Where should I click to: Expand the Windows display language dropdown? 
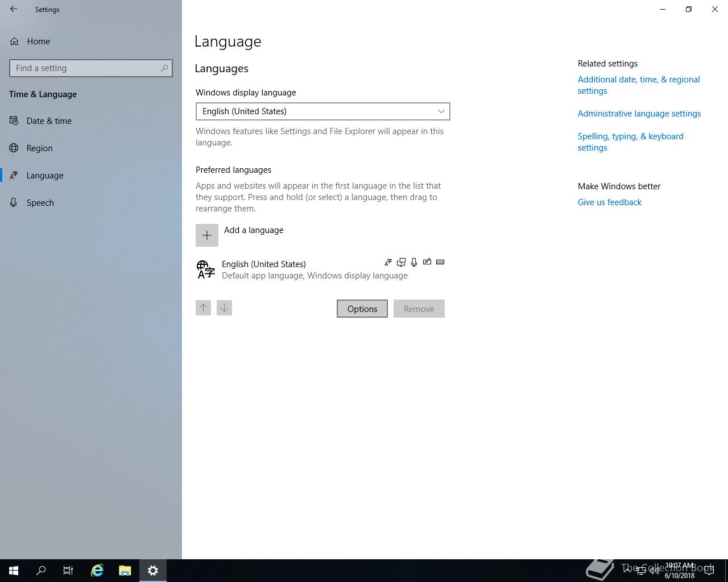pos(322,111)
